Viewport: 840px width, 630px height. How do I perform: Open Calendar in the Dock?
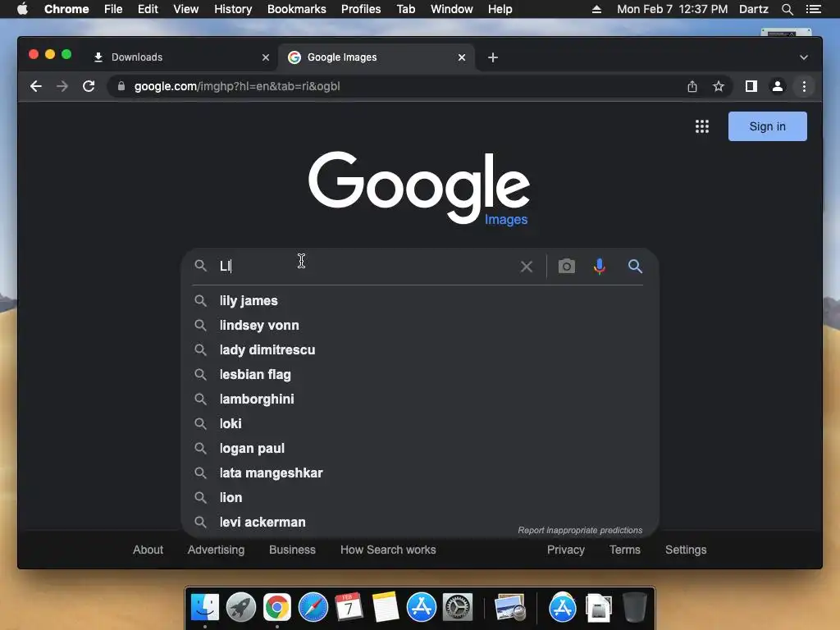[x=349, y=607]
